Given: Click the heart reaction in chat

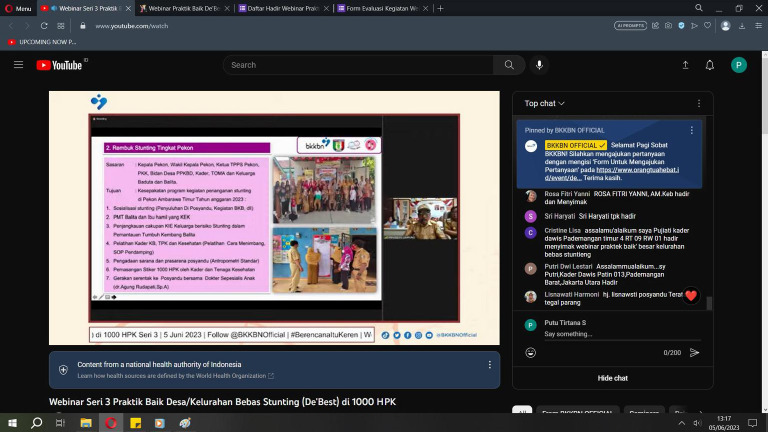Looking at the screenshot, I should (x=691, y=295).
